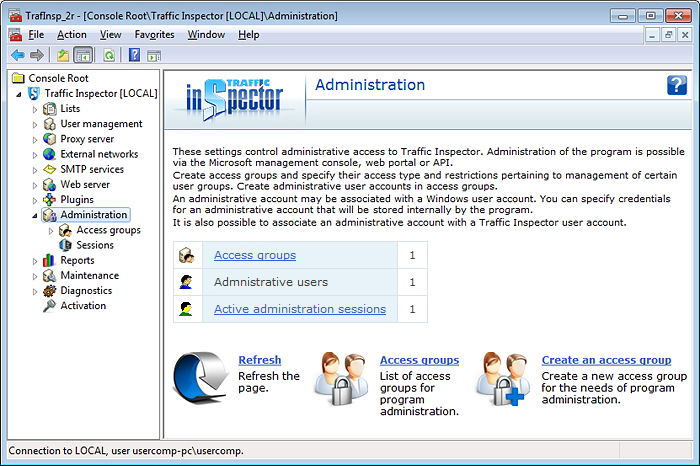Expand the Reports tree node
The image size is (700, 466).
(x=34, y=261)
